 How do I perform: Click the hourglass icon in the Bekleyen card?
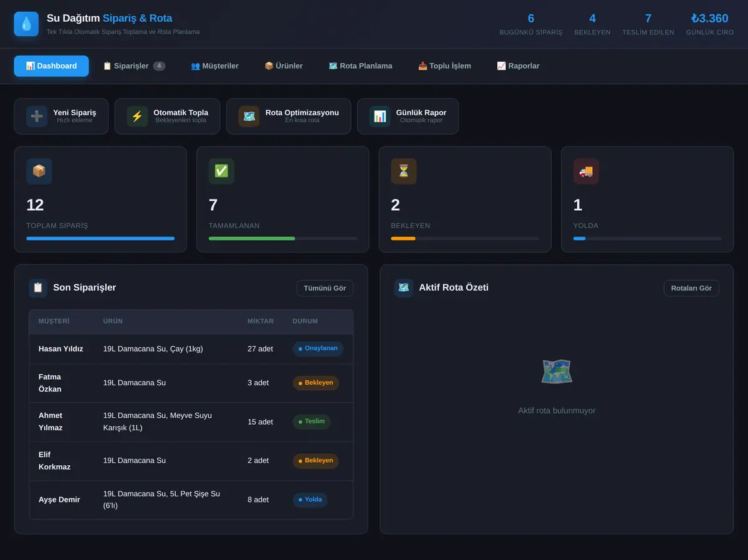[404, 171]
